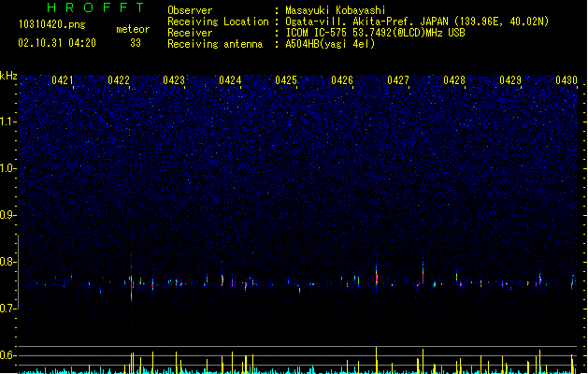Click the Receiving antenna label

pyautogui.click(x=215, y=44)
